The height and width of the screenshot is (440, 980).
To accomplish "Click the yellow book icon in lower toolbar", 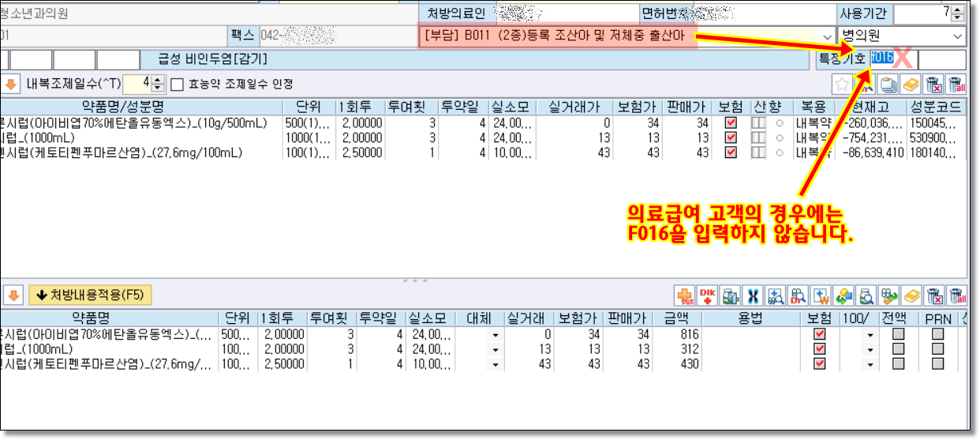I will pos(911,295).
